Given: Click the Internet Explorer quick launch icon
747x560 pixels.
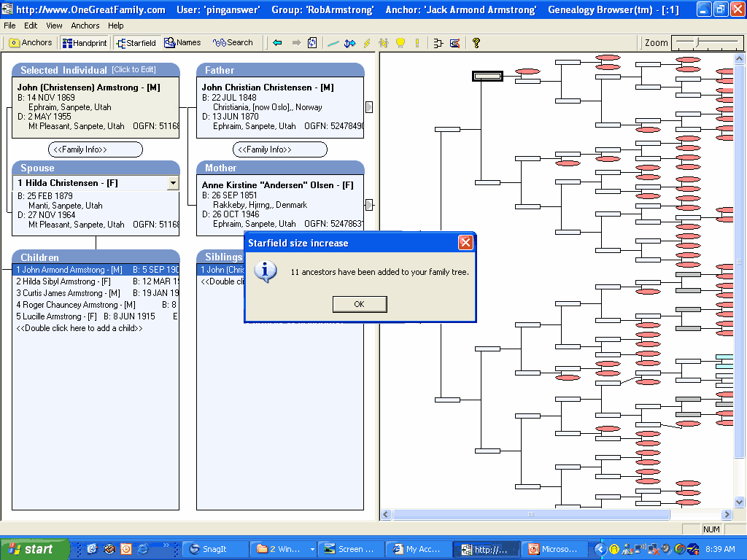Looking at the screenshot, I should click(x=143, y=549).
